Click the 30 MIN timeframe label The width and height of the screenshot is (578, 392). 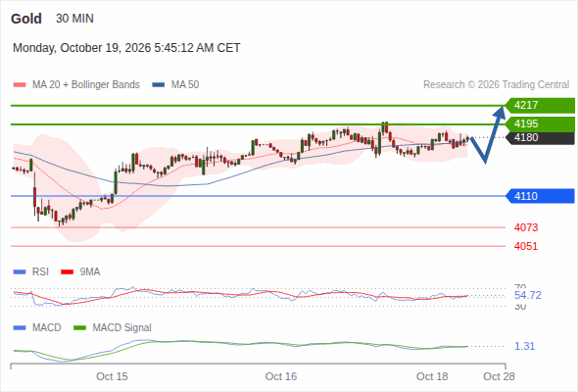74,19
